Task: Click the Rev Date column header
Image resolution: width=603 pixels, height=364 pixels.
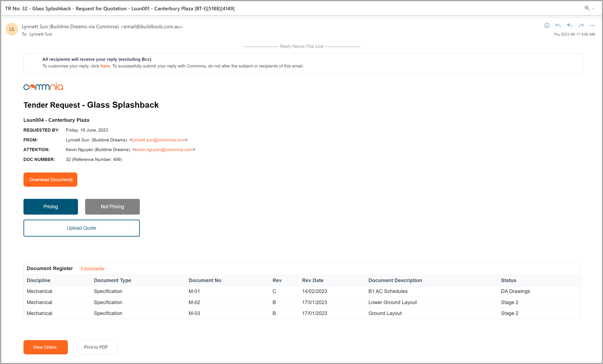Action: coord(313,280)
